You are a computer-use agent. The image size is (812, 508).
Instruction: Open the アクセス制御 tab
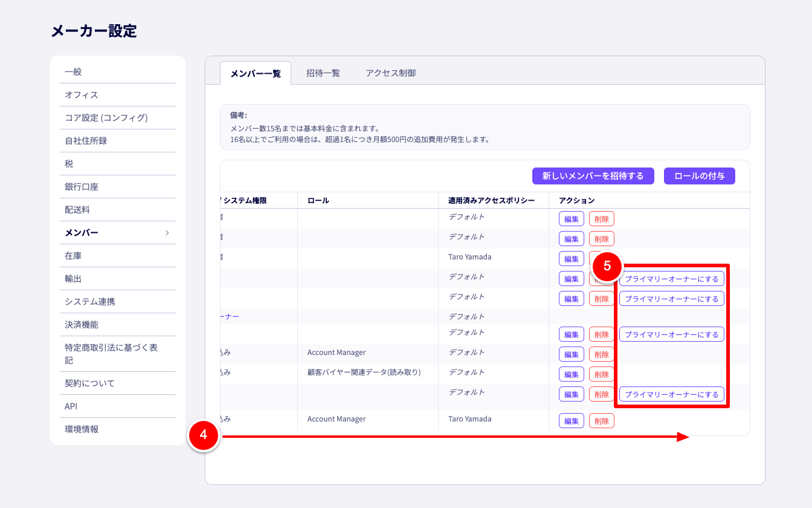(x=390, y=73)
